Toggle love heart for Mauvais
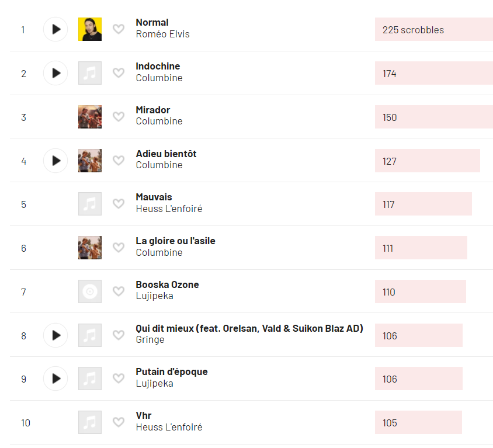Viewport: 493px width, 448px height. (119, 204)
